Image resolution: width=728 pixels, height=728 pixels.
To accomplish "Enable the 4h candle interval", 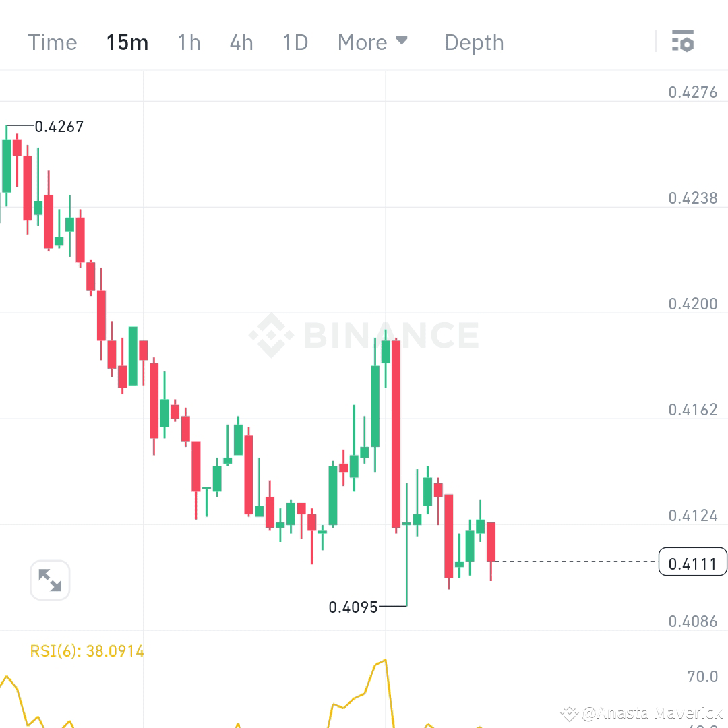I will [x=241, y=42].
